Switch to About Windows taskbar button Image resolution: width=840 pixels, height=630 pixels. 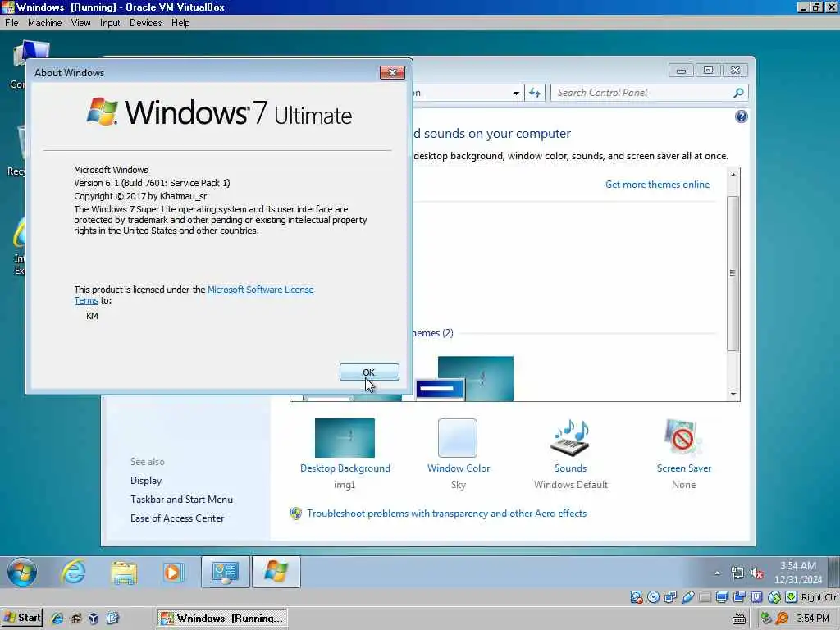pos(276,572)
